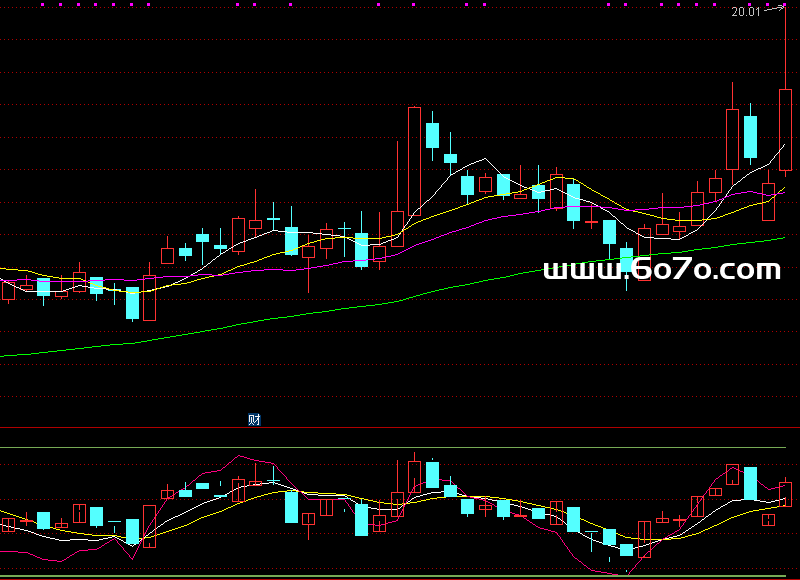Click the 财 financial info marker
Image resolution: width=800 pixels, height=580 pixels.
click(254, 420)
